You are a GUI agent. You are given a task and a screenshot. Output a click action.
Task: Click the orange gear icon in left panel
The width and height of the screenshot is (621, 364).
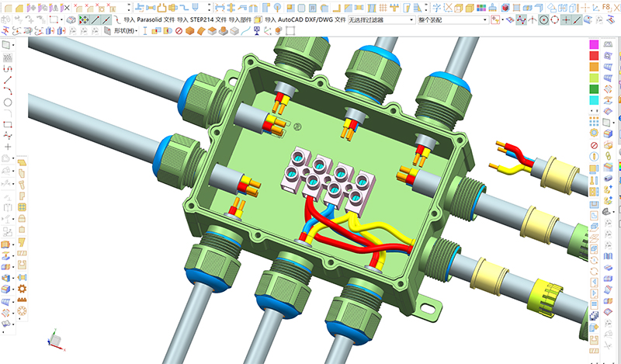(x=22, y=288)
